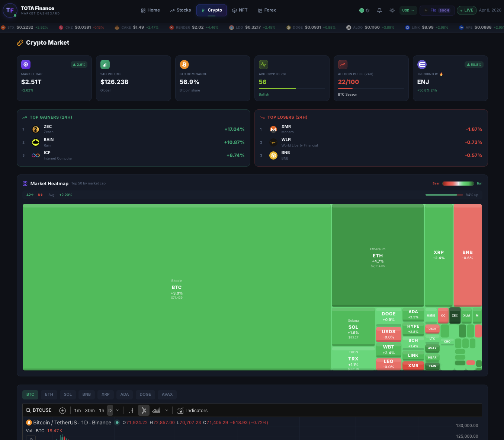Switch to the Stocks tab
This screenshot has width=504, height=440.
click(x=180, y=10)
